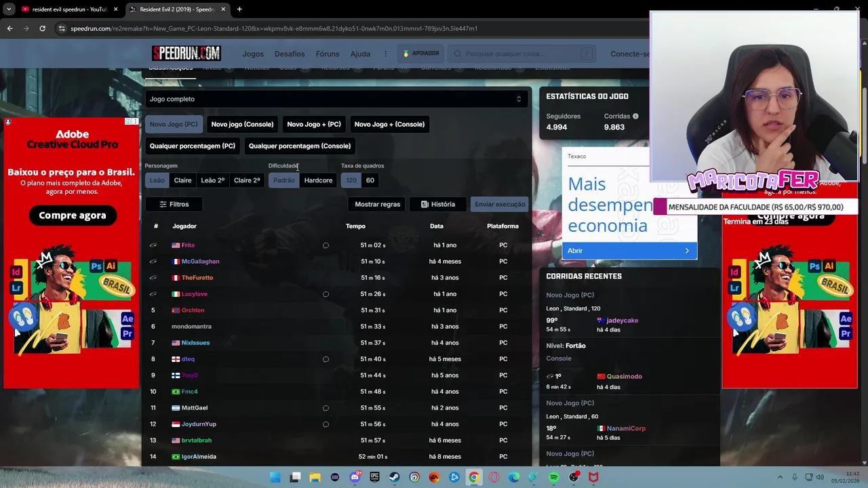Switch to Novo Jogo + (PC) category
Viewport: 868px width, 488px height.
314,124
